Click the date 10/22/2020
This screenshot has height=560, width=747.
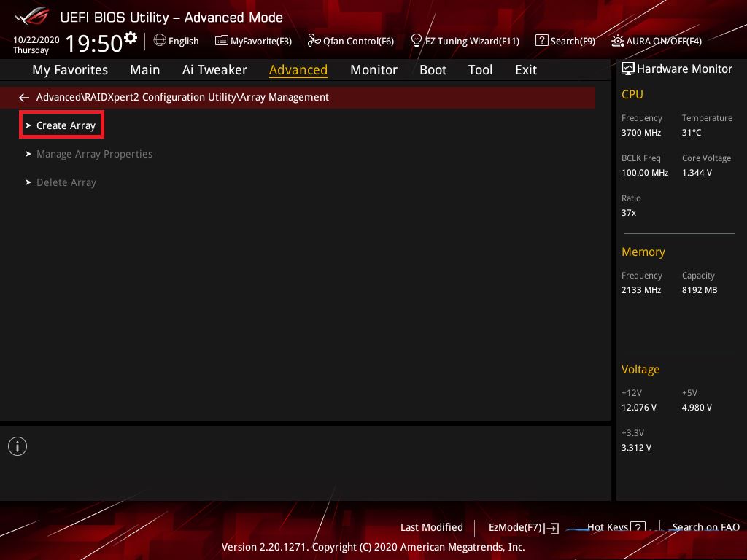coord(36,39)
